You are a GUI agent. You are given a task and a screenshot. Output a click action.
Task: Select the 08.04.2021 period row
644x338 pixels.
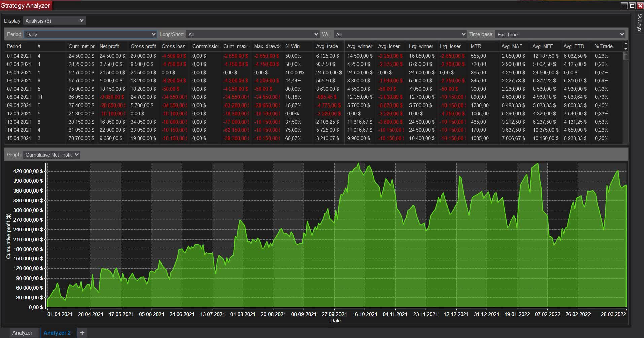tap(314, 97)
